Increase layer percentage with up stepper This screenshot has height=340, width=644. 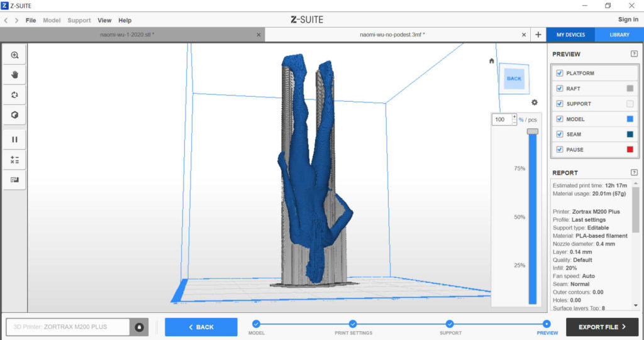514,117
